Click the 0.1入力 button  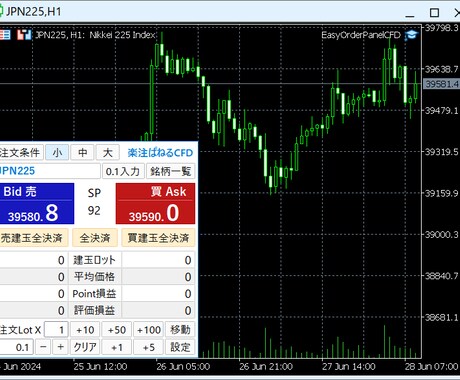123,171
